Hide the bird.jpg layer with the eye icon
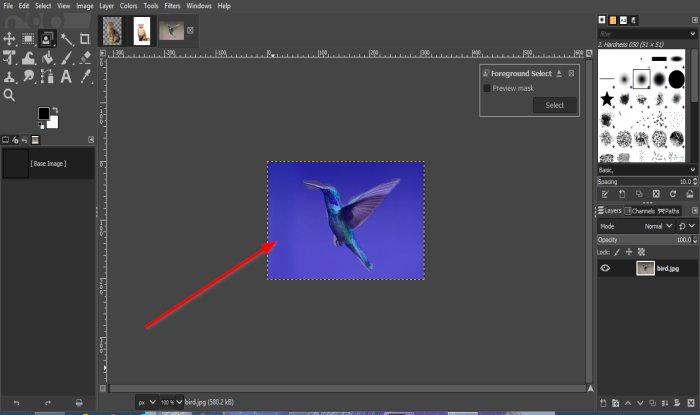 coord(605,268)
